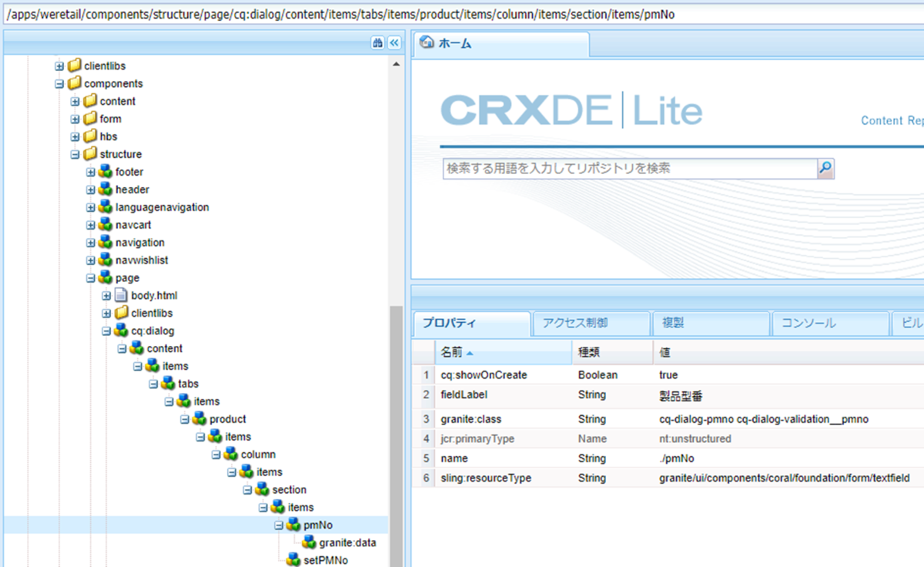Click the navcart node icon
Screen dimensions: 924x567
pos(105,225)
